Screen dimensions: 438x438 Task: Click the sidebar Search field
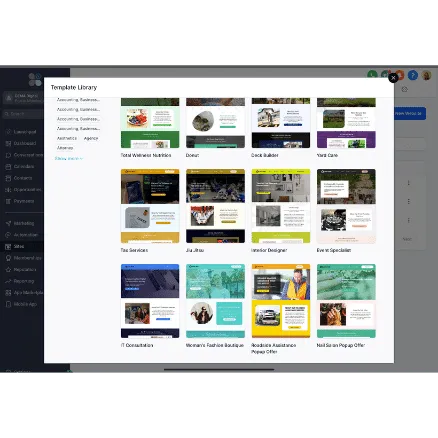[23, 114]
